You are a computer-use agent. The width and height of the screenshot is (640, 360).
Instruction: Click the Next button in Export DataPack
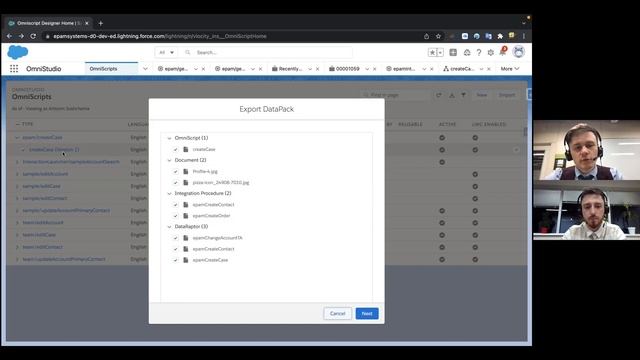(x=367, y=313)
